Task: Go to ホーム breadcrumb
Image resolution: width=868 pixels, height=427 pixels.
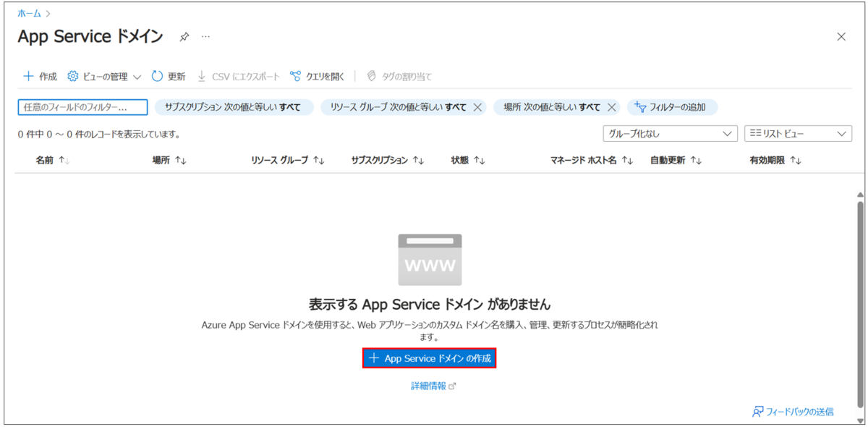Action: (x=29, y=13)
